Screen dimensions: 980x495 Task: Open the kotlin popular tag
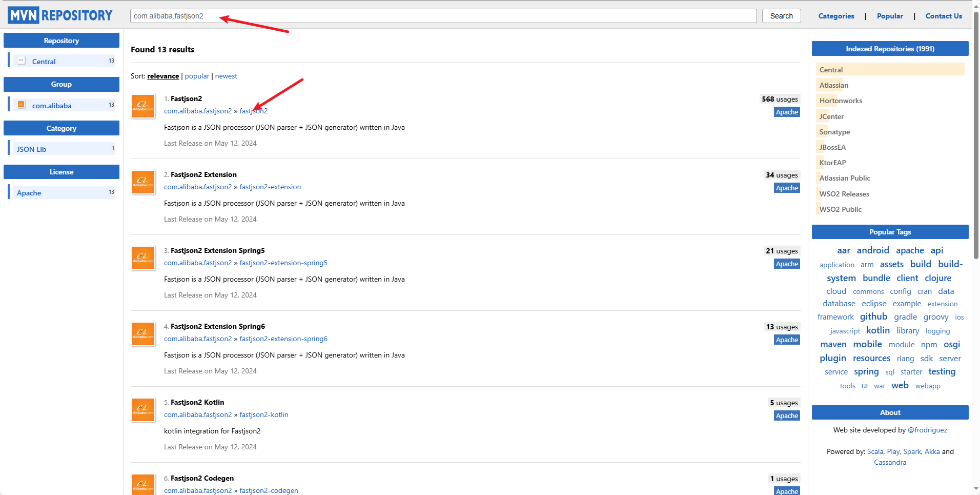(878, 330)
